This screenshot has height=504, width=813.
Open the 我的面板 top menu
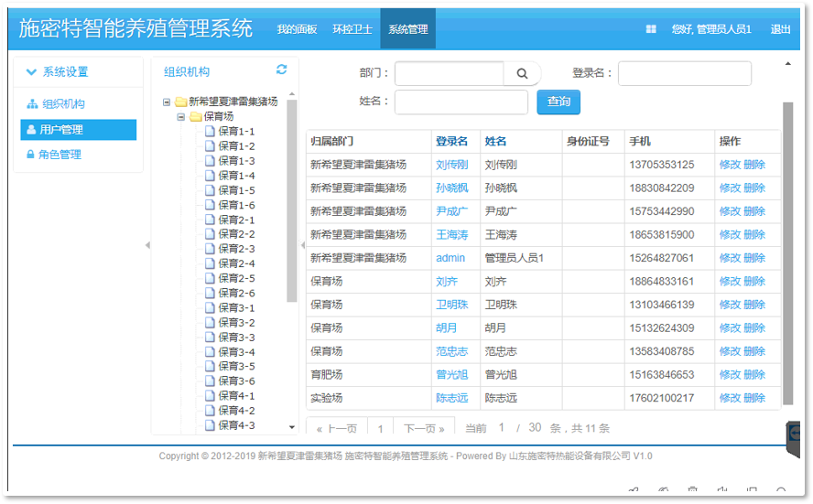click(x=297, y=29)
